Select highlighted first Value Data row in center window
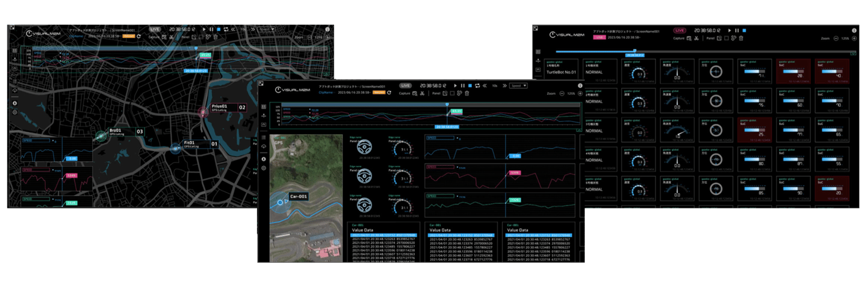Screen dimensions: 868x287 point(384,234)
